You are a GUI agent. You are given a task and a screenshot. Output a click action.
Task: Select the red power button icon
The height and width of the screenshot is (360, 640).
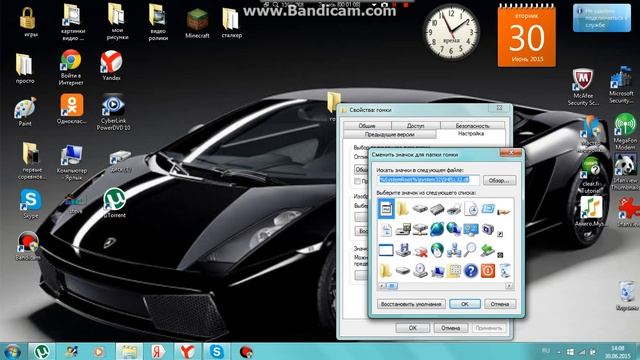click(488, 271)
